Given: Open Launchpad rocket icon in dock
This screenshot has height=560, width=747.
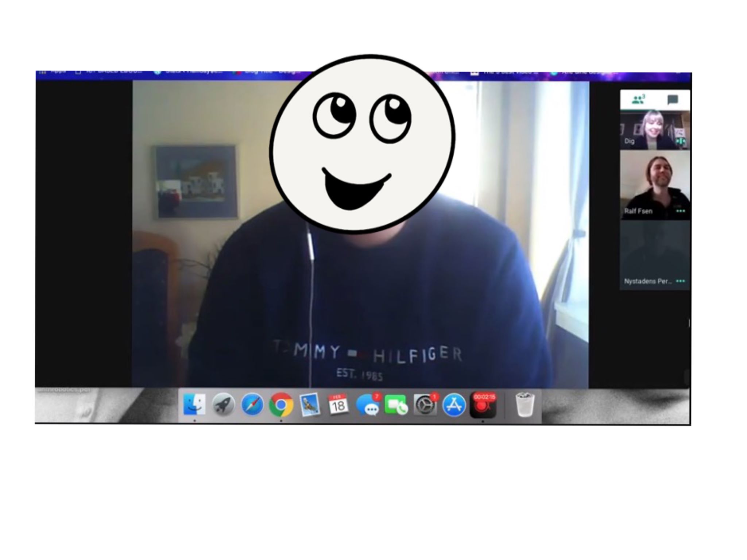Looking at the screenshot, I should (x=223, y=404).
